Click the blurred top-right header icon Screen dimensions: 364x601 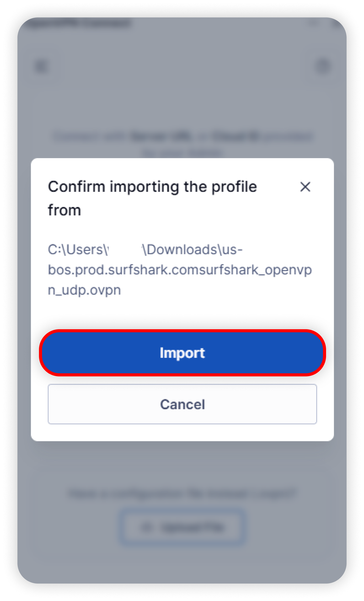pyautogui.click(x=322, y=66)
